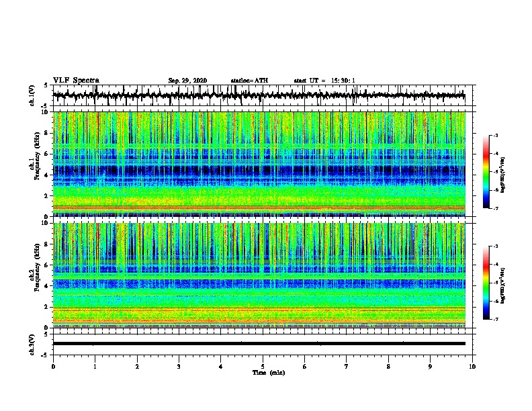
Task: Click the ch.2 Frequency (kHz) axis label
Action: pyautogui.click(x=37, y=267)
